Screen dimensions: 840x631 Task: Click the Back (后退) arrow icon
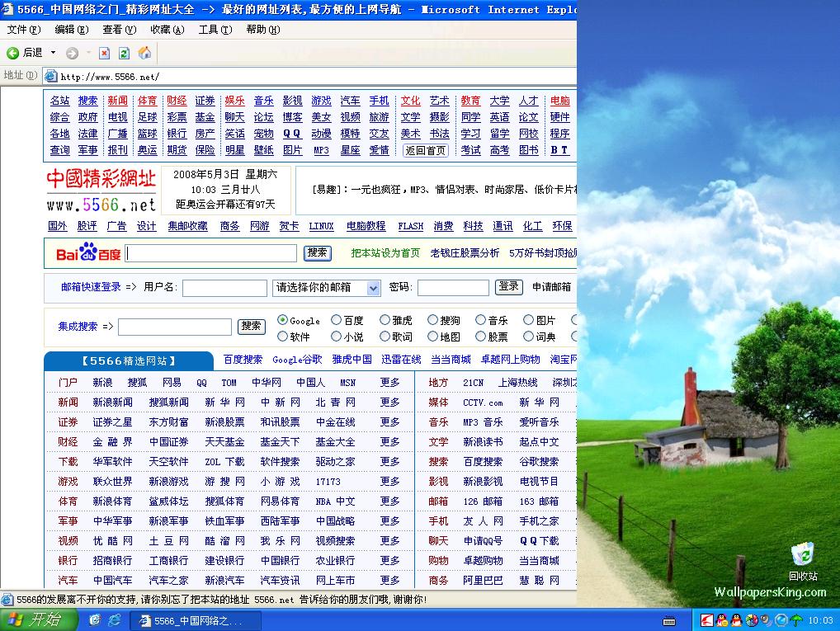(13, 53)
